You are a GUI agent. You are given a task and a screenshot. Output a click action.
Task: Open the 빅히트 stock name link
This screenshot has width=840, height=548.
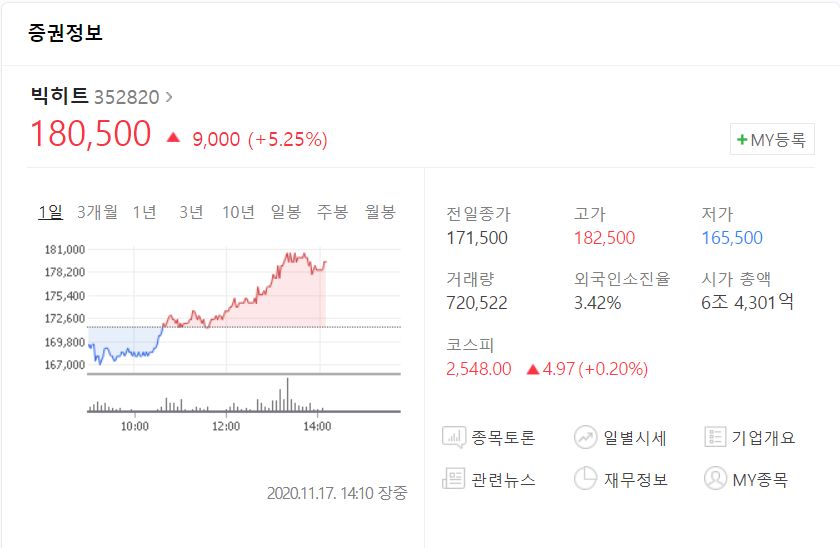(59, 96)
